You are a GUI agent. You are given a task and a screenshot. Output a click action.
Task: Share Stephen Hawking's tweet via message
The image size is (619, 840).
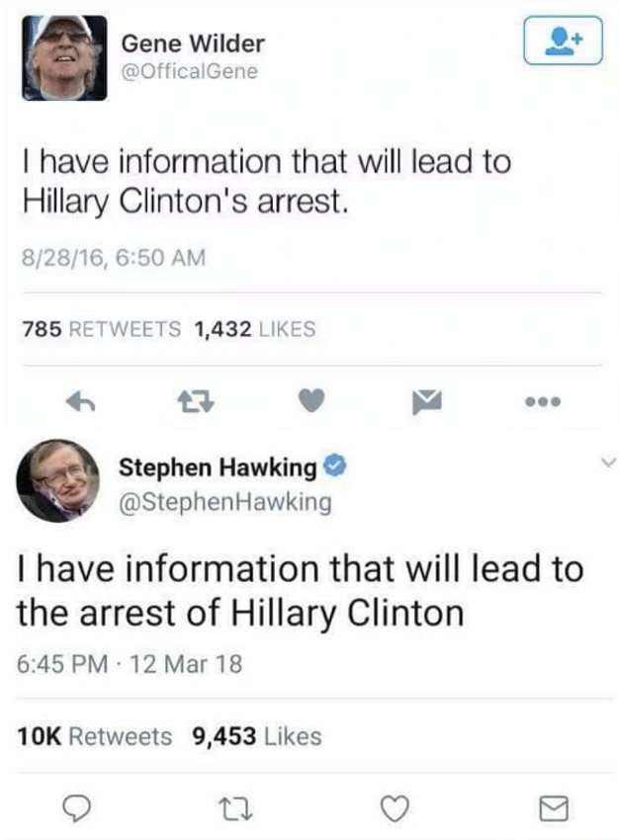(554, 808)
